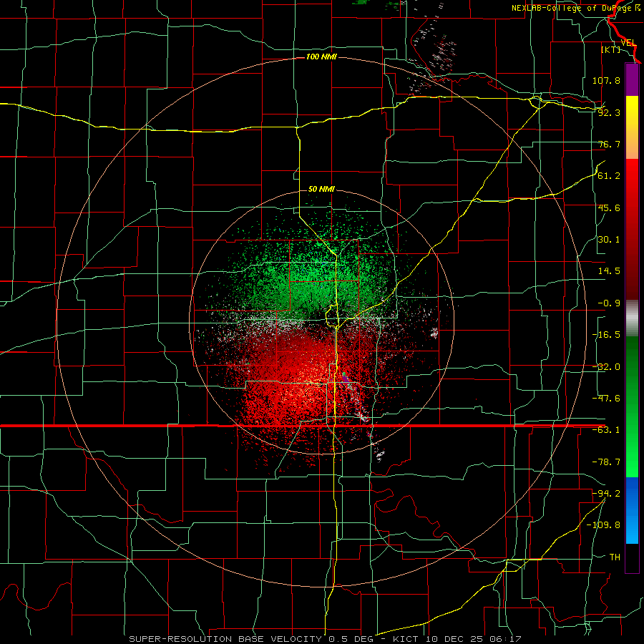Click the -78.7 velocity scale value
This screenshot has width=644, height=644.
coord(606,462)
